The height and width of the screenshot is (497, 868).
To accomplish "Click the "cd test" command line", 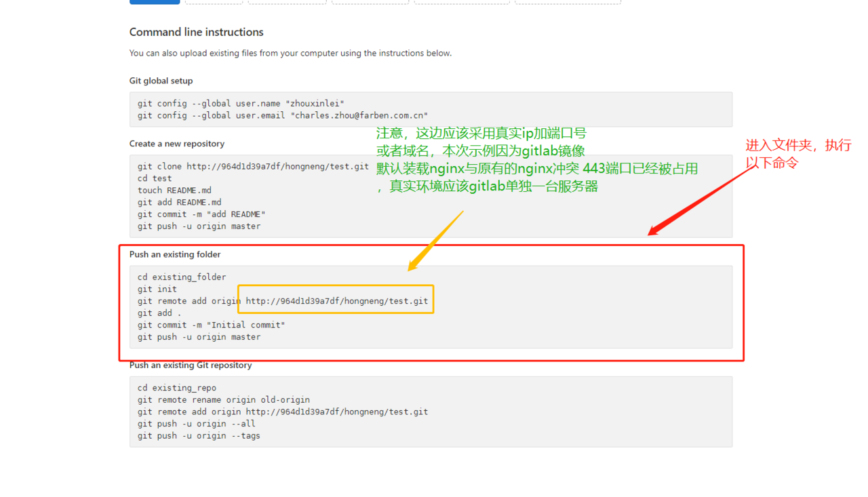I will pyautogui.click(x=155, y=178).
